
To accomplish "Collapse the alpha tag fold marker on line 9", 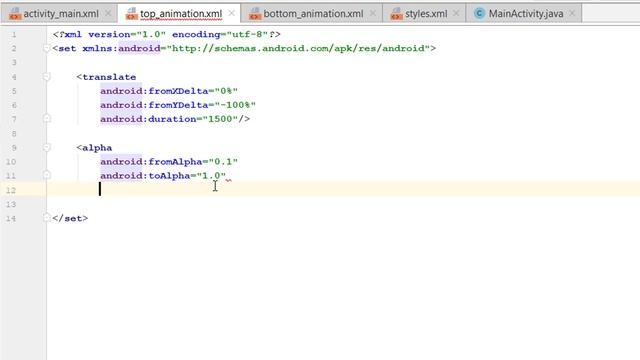I will coord(47,147).
